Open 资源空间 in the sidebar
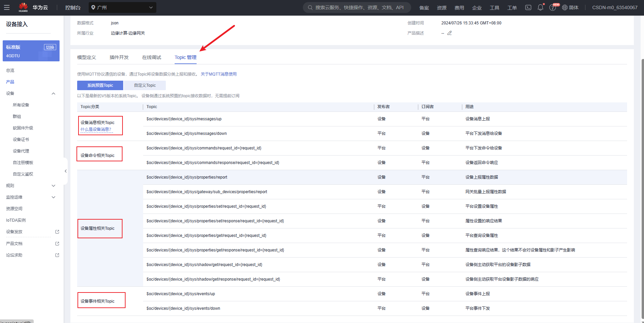The height and width of the screenshot is (323, 644). tap(14, 209)
